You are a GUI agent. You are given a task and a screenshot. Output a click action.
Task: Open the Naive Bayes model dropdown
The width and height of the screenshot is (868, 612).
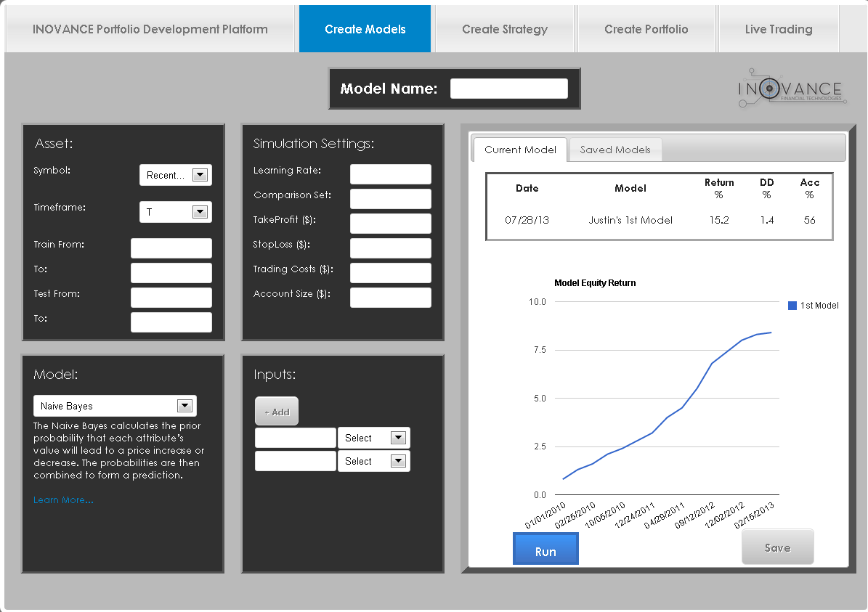184,406
